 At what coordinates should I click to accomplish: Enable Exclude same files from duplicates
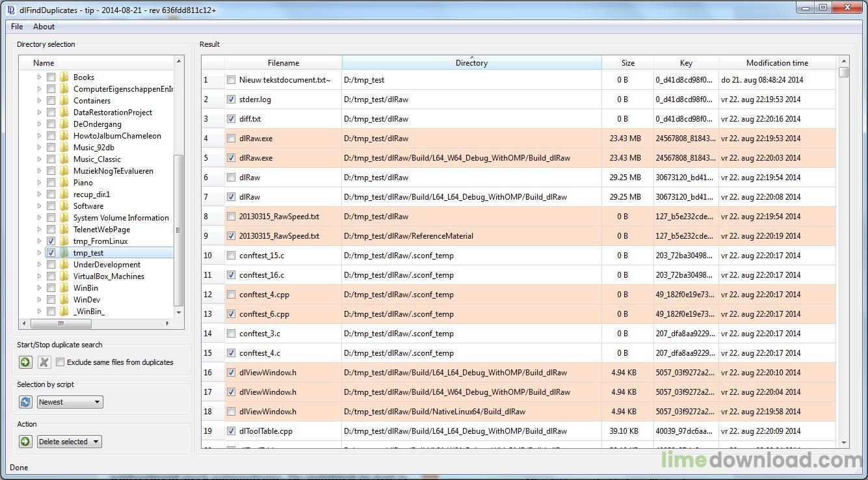pos(60,362)
